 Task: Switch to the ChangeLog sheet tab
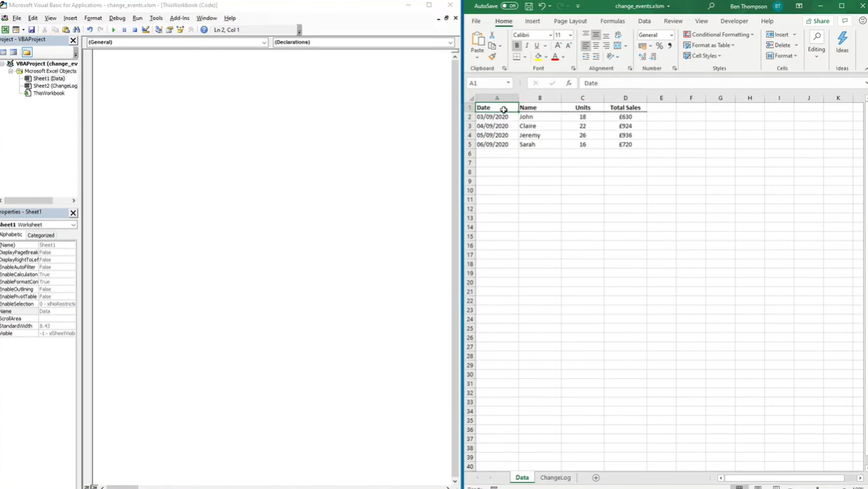(555, 477)
